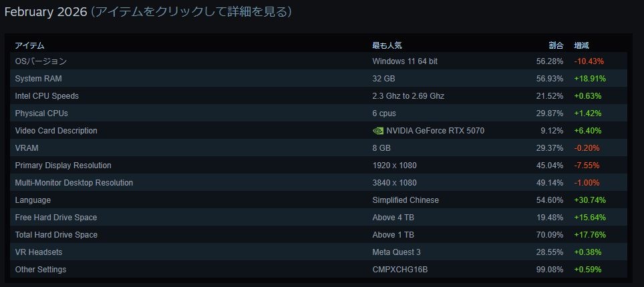Image resolution: width=644 pixels, height=287 pixels.
Task: Select the Language survey item
Action: tap(33, 200)
